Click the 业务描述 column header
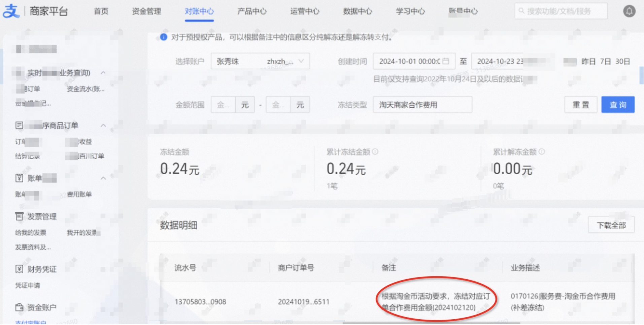The width and height of the screenshot is (644, 325). point(525,268)
